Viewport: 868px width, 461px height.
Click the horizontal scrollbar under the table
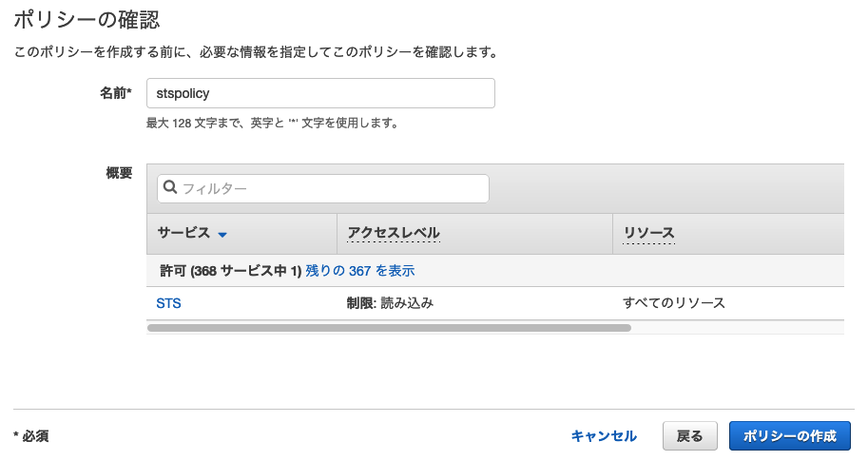click(x=390, y=328)
